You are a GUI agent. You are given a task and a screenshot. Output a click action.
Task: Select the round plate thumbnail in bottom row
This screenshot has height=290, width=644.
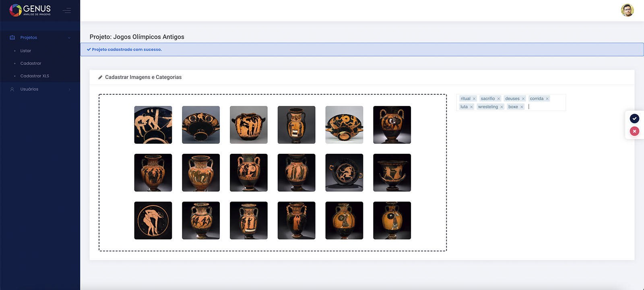pyautogui.click(x=153, y=220)
